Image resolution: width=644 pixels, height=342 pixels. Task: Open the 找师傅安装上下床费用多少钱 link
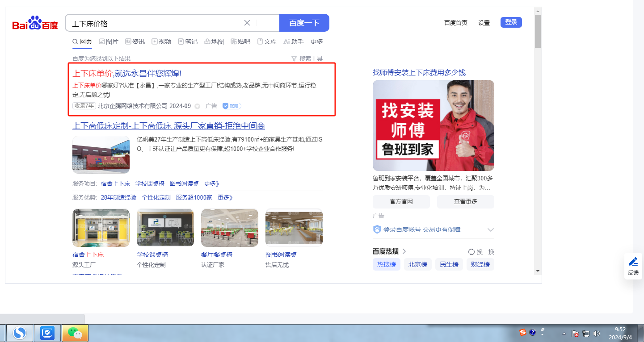419,73
